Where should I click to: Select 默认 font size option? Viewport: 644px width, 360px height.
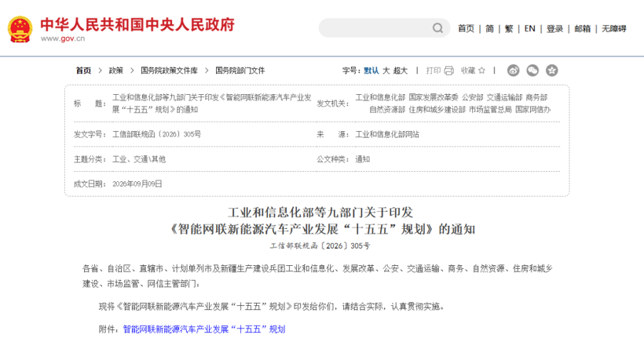tap(371, 71)
